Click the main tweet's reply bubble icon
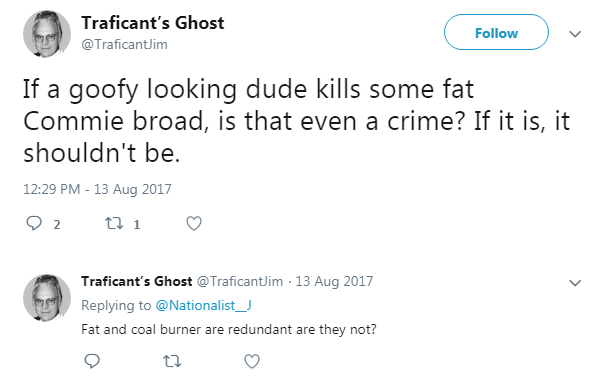 pos(34,223)
